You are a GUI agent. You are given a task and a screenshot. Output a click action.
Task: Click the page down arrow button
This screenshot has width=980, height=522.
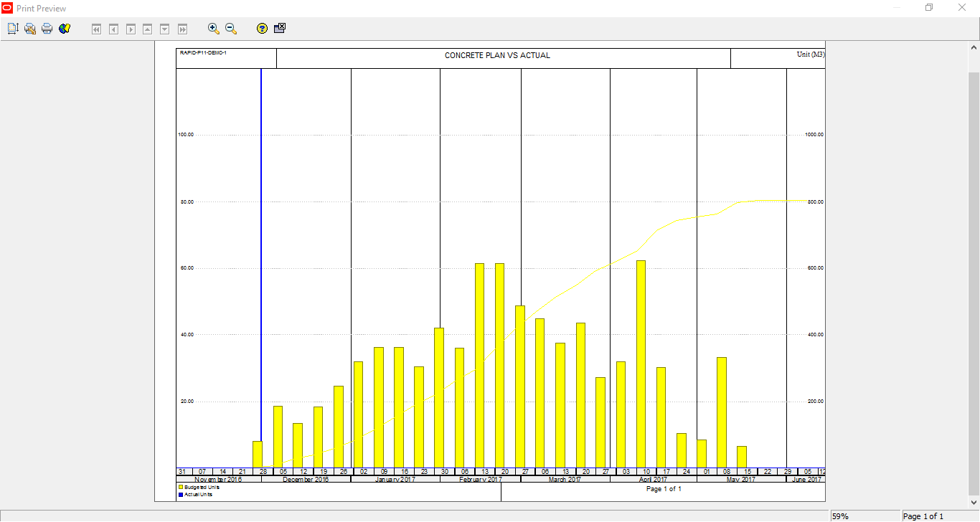pyautogui.click(x=165, y=29)
